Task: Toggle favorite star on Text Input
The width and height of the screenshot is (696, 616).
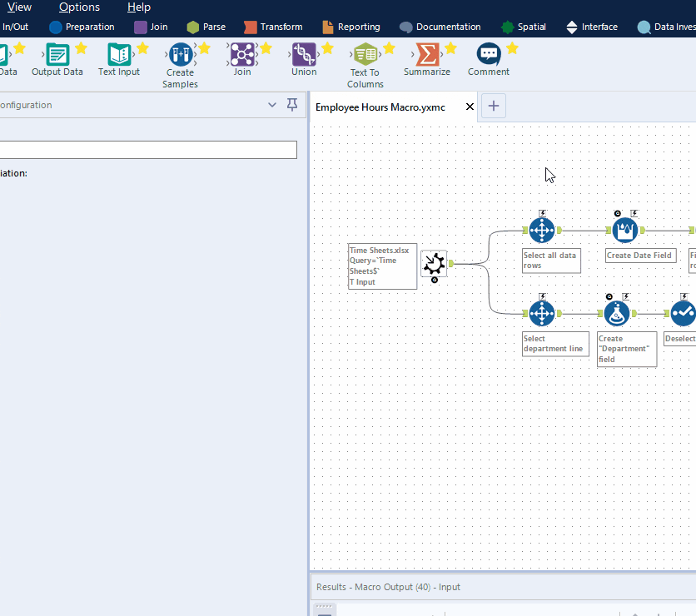Action: [142, 48]
